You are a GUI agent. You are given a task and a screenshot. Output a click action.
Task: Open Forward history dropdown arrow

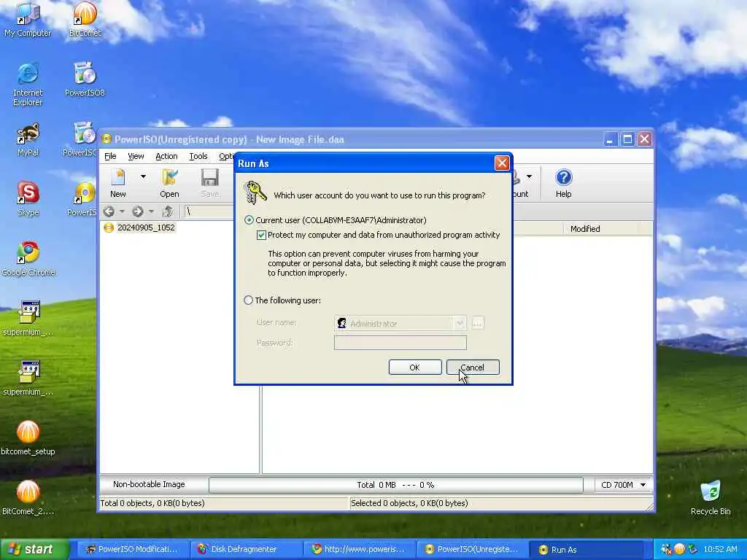151,211
